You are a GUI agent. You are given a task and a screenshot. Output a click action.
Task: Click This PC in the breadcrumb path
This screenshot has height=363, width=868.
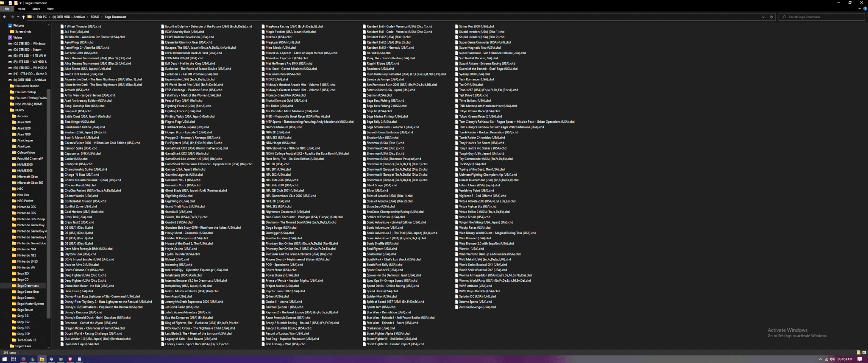coord(42,17)
